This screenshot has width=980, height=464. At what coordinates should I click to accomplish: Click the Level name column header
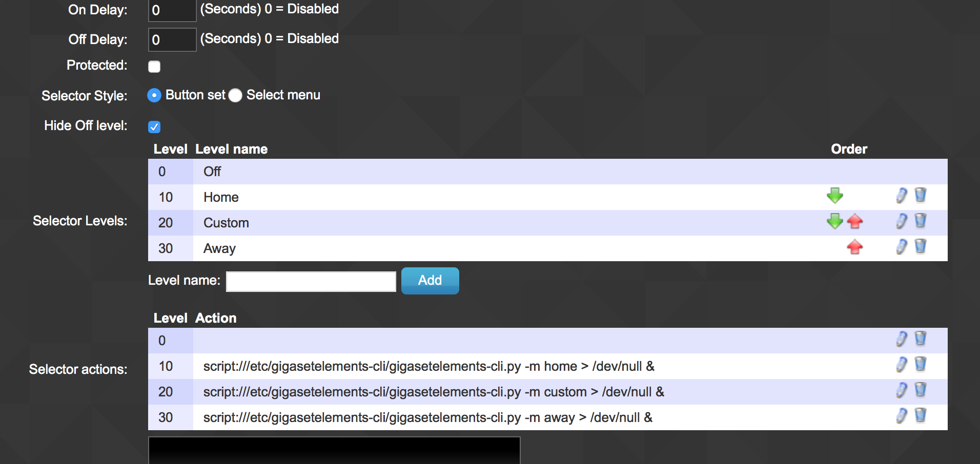pyautogui.click(x=231, y=149)
